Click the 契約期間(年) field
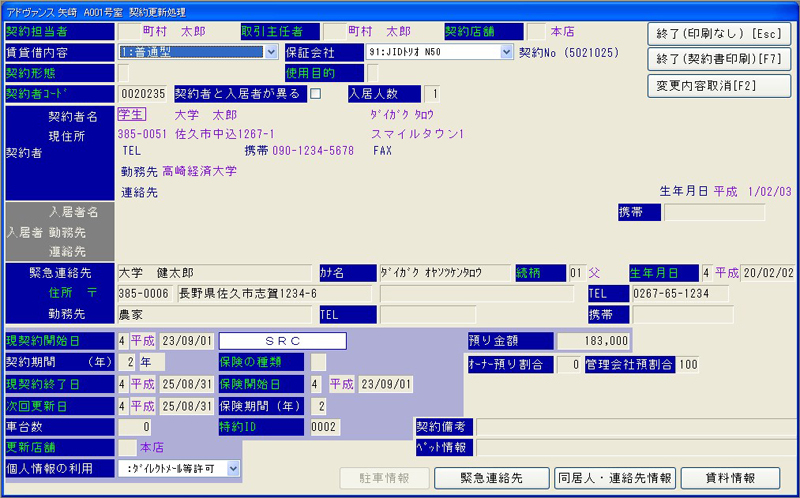The width and height of the screenshot is (800, 498). point(127,362)
